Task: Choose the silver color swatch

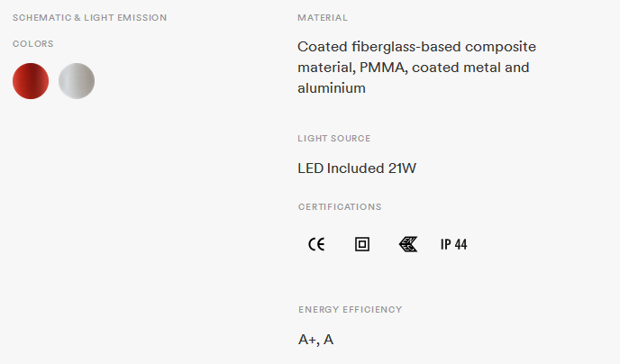Action: (77, 81)
